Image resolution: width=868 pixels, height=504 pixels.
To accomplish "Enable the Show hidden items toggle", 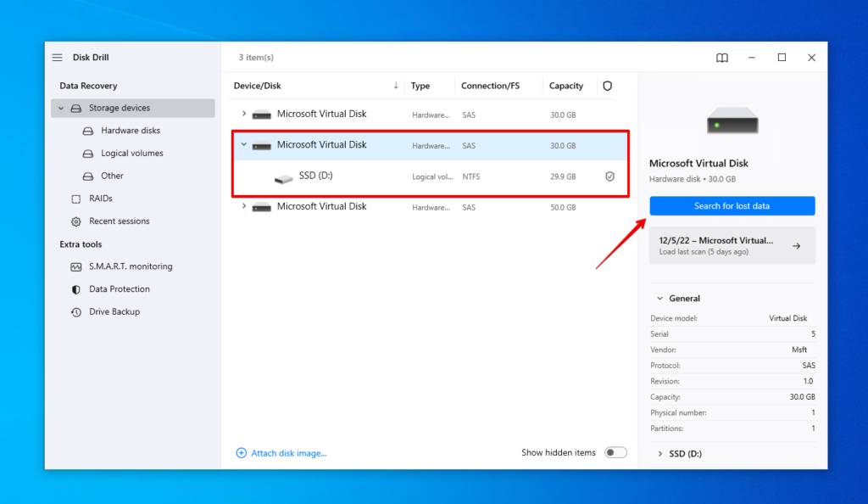I will coord(616,452).
